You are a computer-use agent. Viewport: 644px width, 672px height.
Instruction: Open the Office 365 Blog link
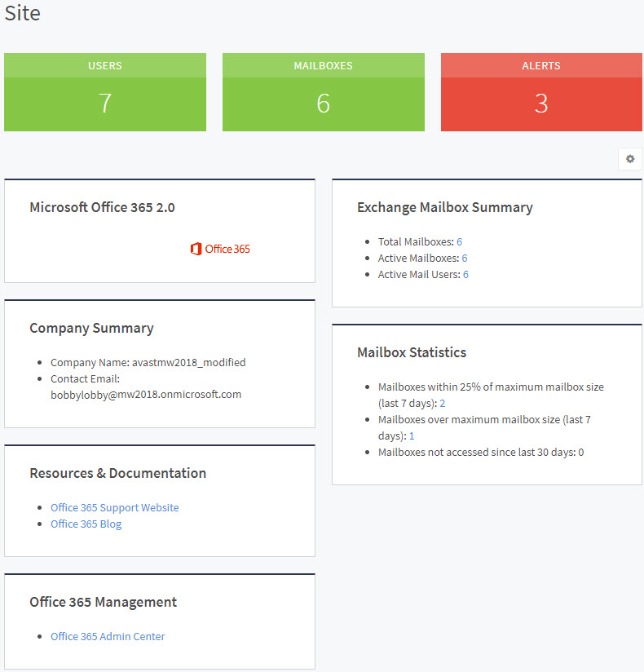point(86,524)
